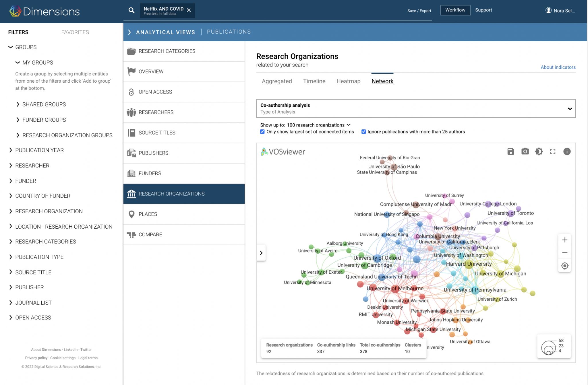Toggle dark mode in the VOSviewer toolbar
Viewport: 588px width, 385px height.
pos(539,151)
